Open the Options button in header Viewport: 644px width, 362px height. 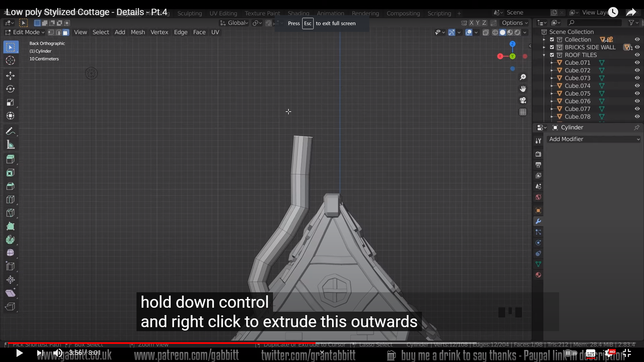point(515,23)
